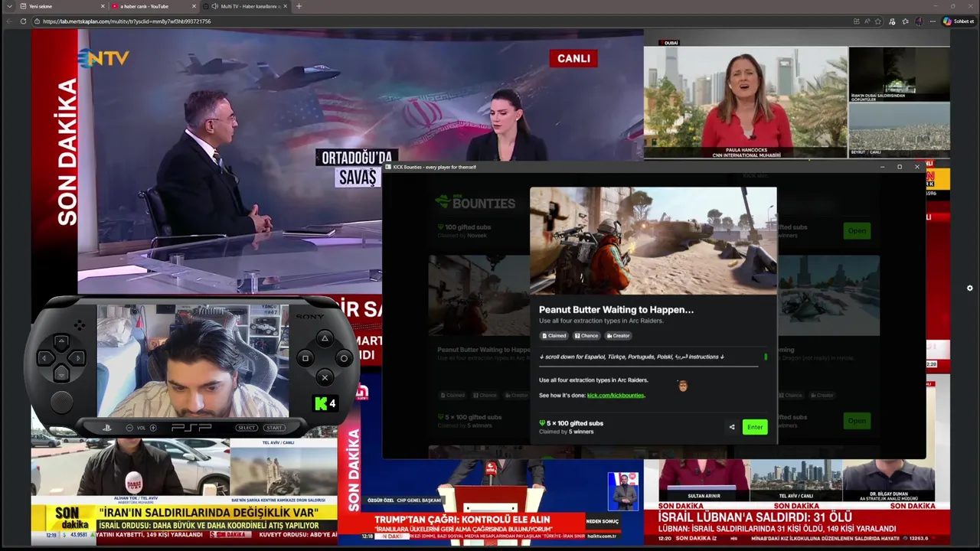Reload the page with refresh icon
The height and width of the screenshot is (551, 980).
point(24,21)
